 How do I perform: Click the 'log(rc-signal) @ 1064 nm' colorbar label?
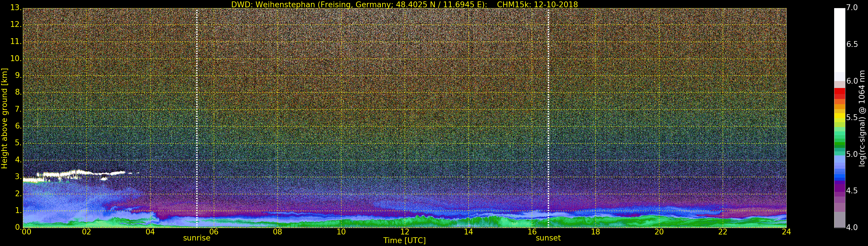[x=862, y=118]
